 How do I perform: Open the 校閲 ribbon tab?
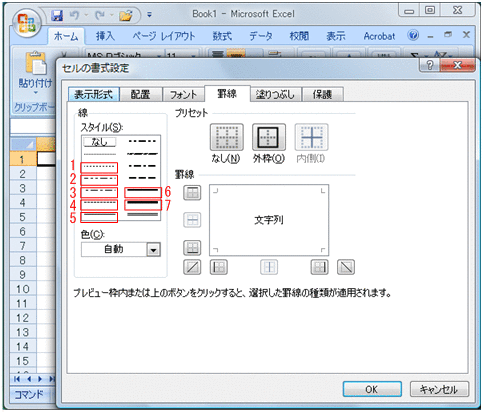(x=299, y=36)
